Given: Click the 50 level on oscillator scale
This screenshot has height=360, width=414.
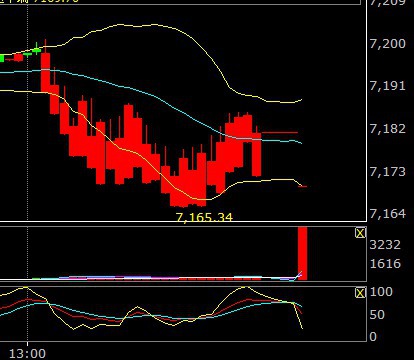Looking at the screenshot, I should click(377, 315).
